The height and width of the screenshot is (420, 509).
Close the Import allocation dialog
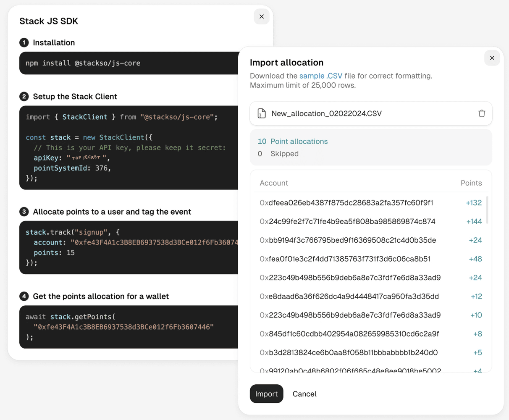pos(492,58)
